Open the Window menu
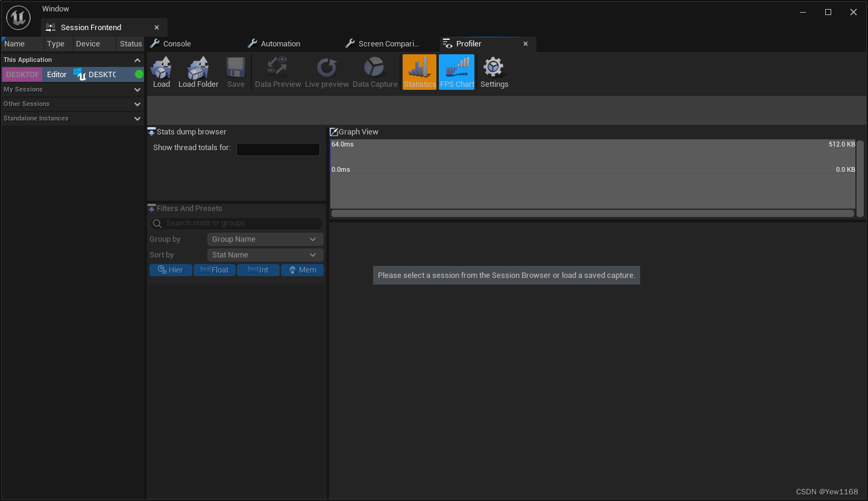Viewport: 868px width, 501px height. [x=55, y=8]
